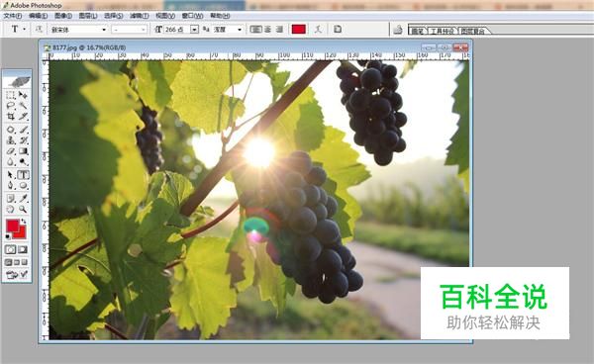Switch to the 画笔 palette tab
Viewport: 594px width, 364px height.
[x=418, y=31]
